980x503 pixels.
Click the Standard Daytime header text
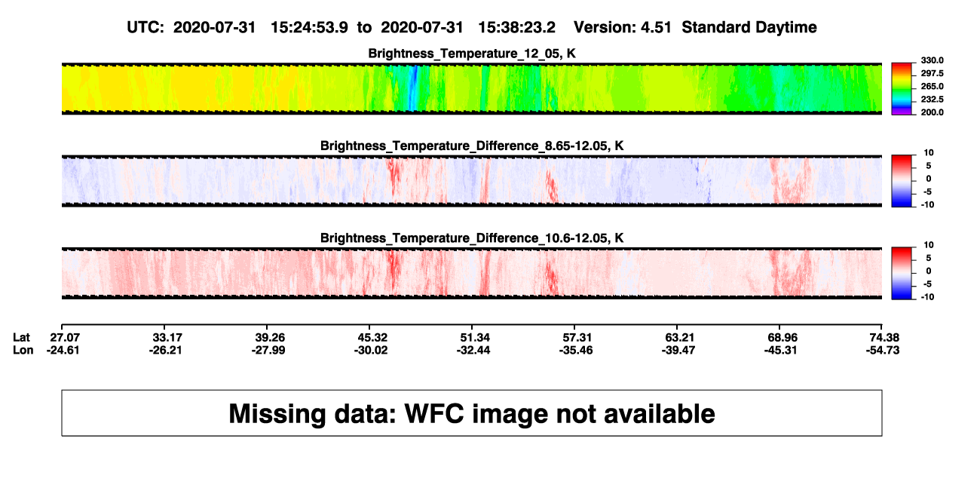pos(749,28)
